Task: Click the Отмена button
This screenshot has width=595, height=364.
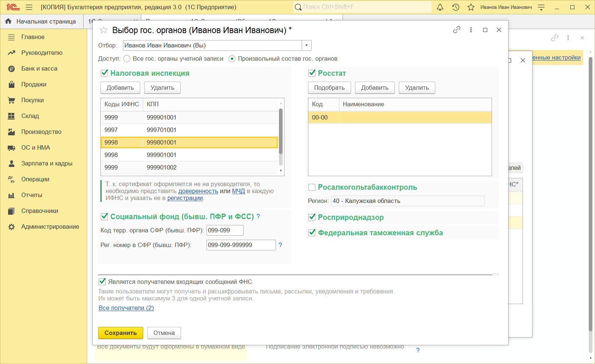Action: pyautogui.click(x=164, y=333)
